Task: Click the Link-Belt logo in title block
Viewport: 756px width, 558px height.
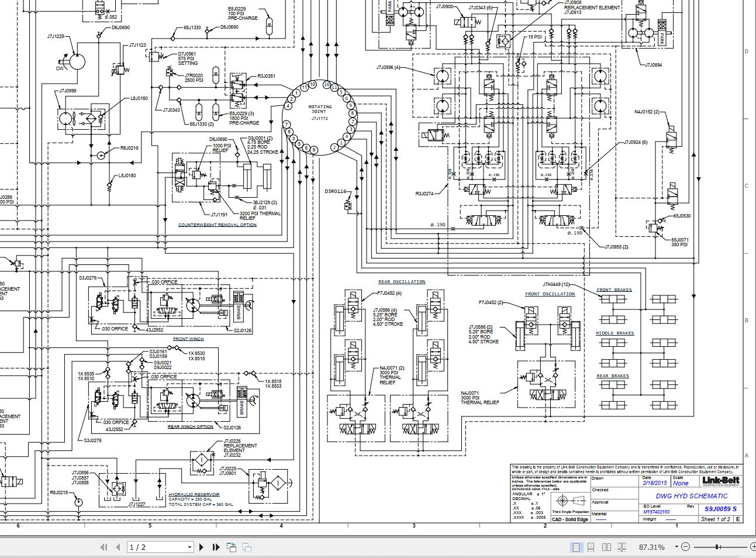Action: 720,481
